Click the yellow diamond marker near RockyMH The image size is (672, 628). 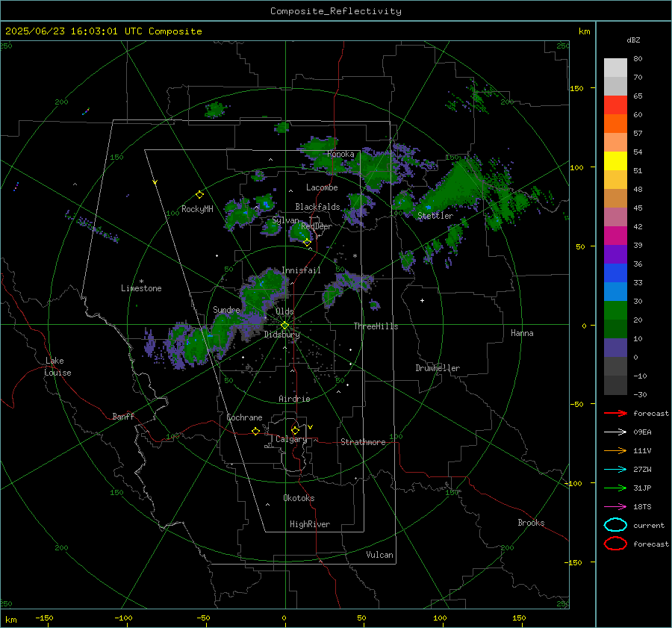point(199,195)
